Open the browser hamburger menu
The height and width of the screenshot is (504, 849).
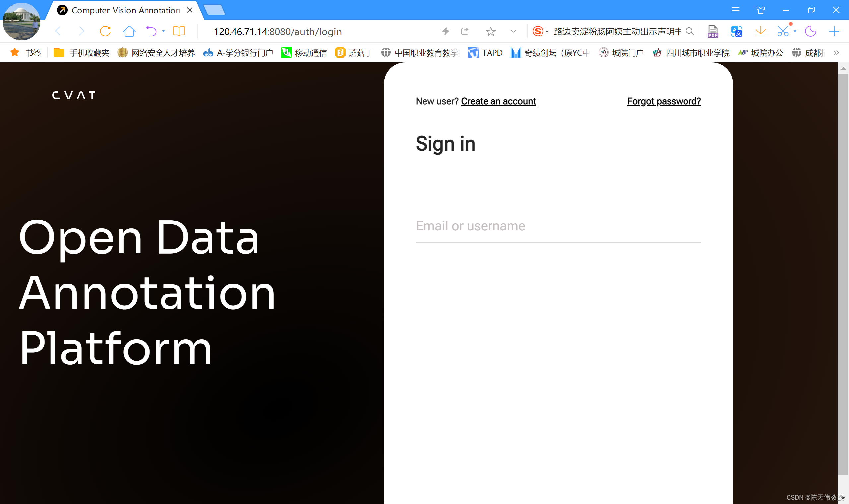(x=736, y=10)
